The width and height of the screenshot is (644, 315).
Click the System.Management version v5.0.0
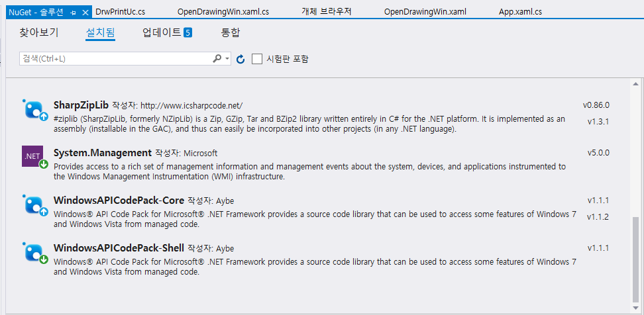(598, 153)
